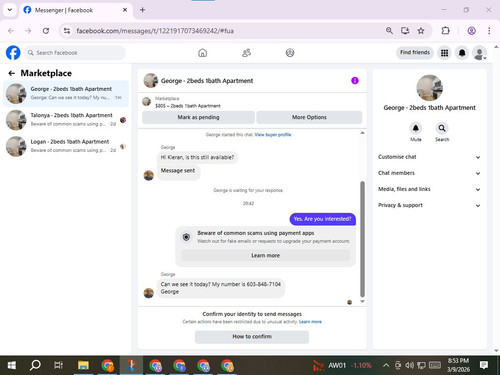This screenshot has height=375, width=500.
Task: Open the Windows Start button
Action: click(12, 365)
